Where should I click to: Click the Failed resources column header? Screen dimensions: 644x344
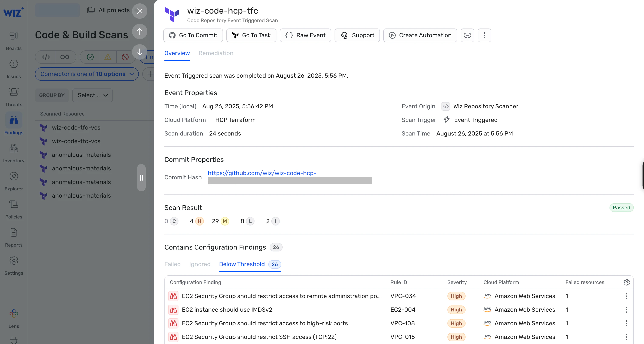(x=585, y=282)
